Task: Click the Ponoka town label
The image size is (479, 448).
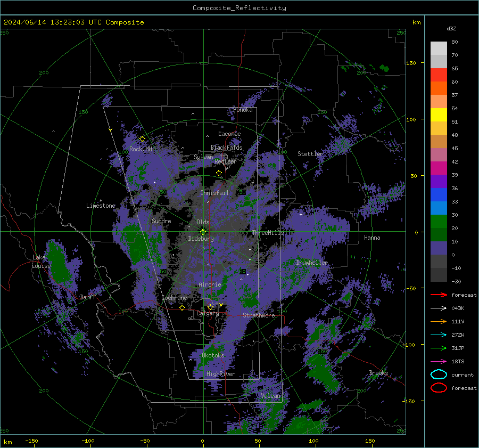Action: pos(243,110)
